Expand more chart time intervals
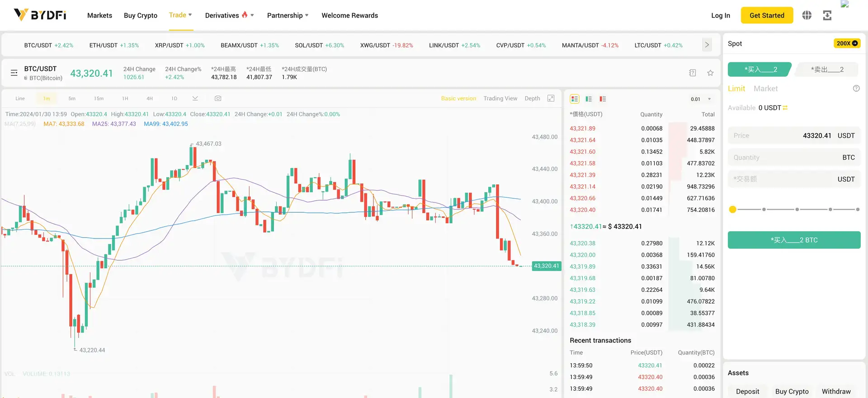The image size is (868, 398). [x=195, y=98]
